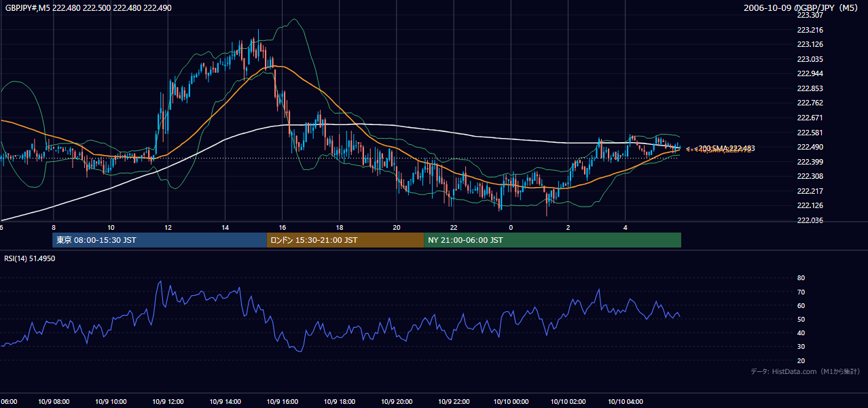Open the HistData.com data credit text
Image resolution: width=868 pixels, height=408 pixels.
tap(806, 371)
